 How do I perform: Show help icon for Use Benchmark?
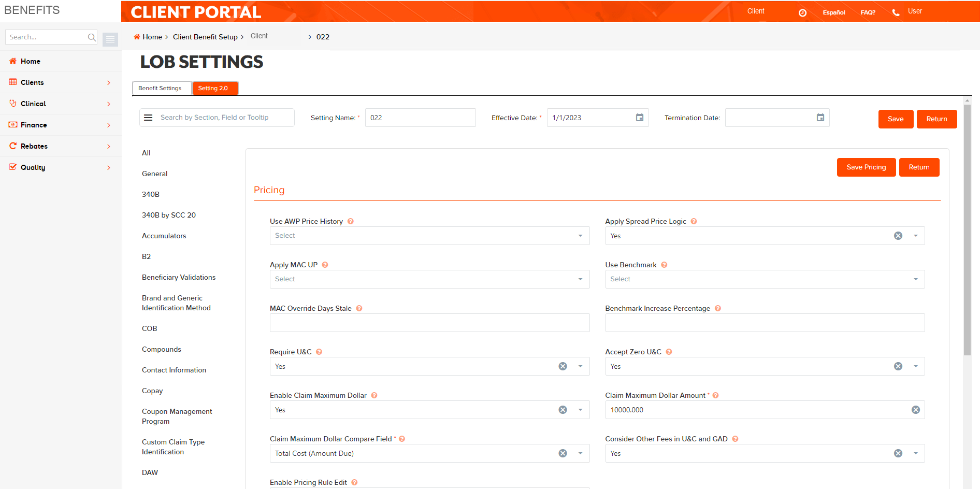point(664,265)
